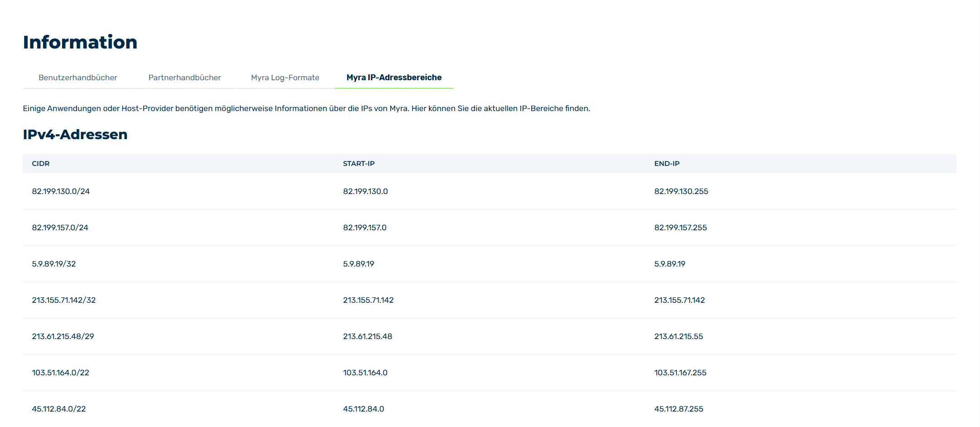This screenshot has height=427, width=980.
Task: Select the Myra Log-Formate tab
Action: 285,78
